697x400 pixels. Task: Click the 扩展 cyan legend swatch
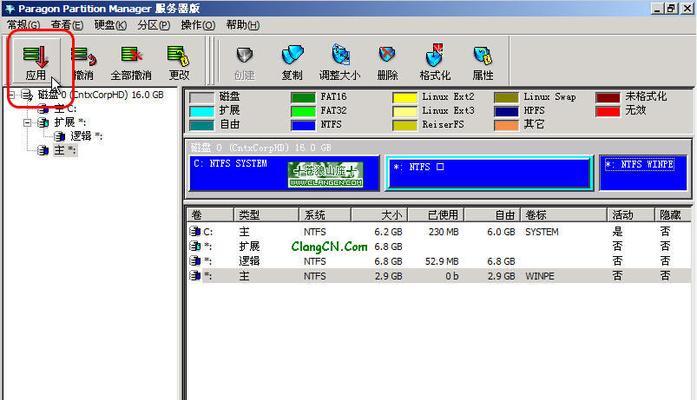202,112
